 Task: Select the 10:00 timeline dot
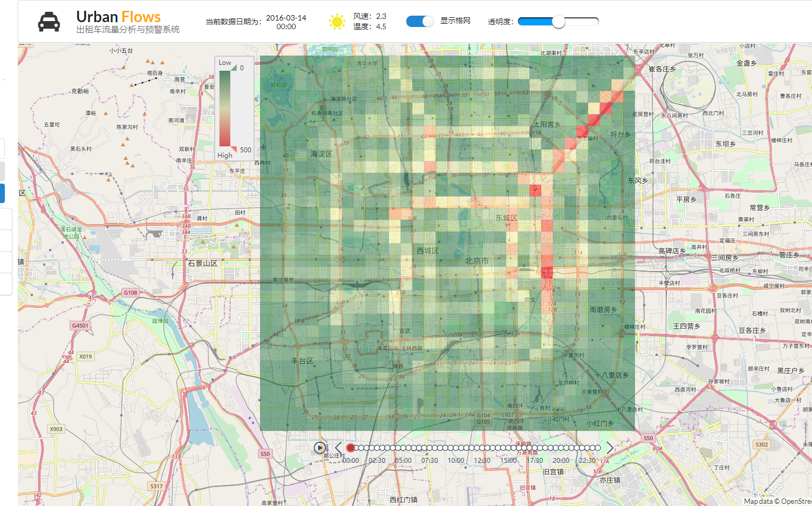(x=456, y=448)
